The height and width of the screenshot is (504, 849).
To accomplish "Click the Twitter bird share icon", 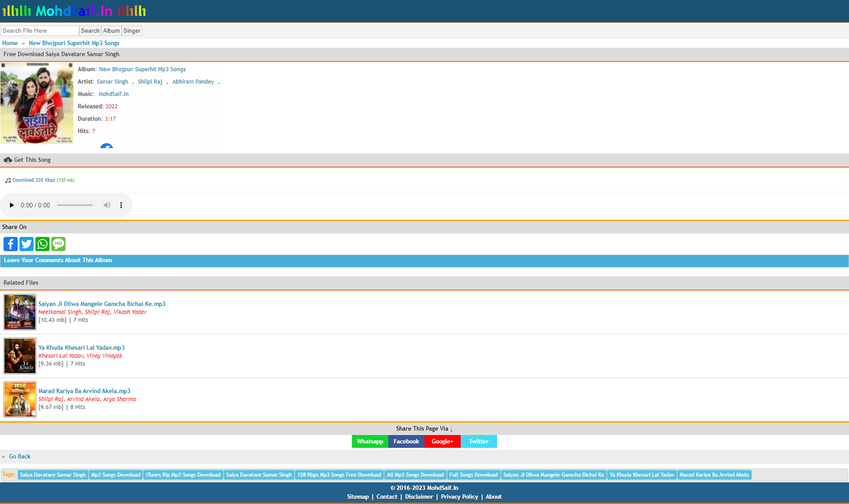I will pos(27,244).
